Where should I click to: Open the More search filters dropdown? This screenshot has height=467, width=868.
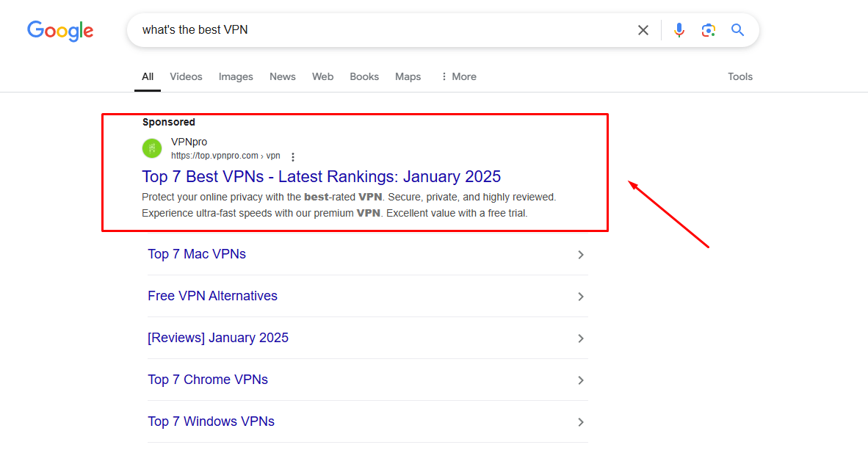click(458, 76)
